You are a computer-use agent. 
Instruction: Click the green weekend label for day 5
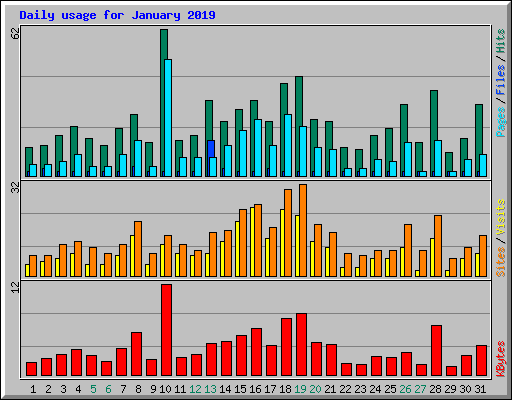click(93, 389)
